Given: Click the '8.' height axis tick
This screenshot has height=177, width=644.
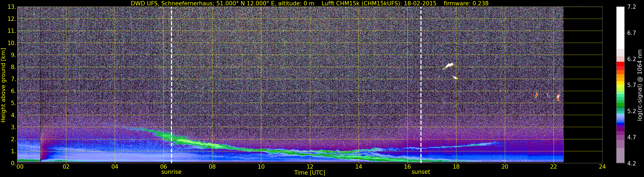Looking at the screenshot, I should pyautogui.click(x=13, y=67).
